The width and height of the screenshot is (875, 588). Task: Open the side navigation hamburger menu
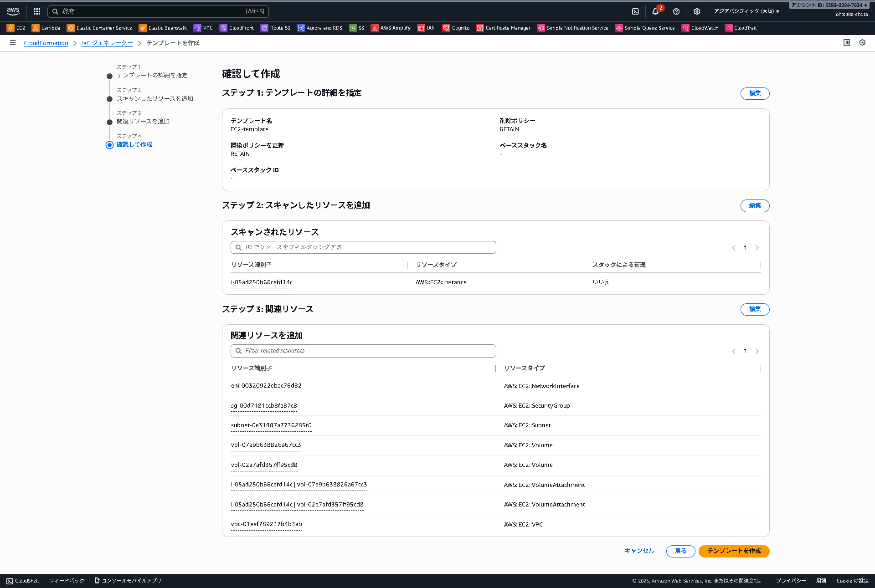click(13, 43)
